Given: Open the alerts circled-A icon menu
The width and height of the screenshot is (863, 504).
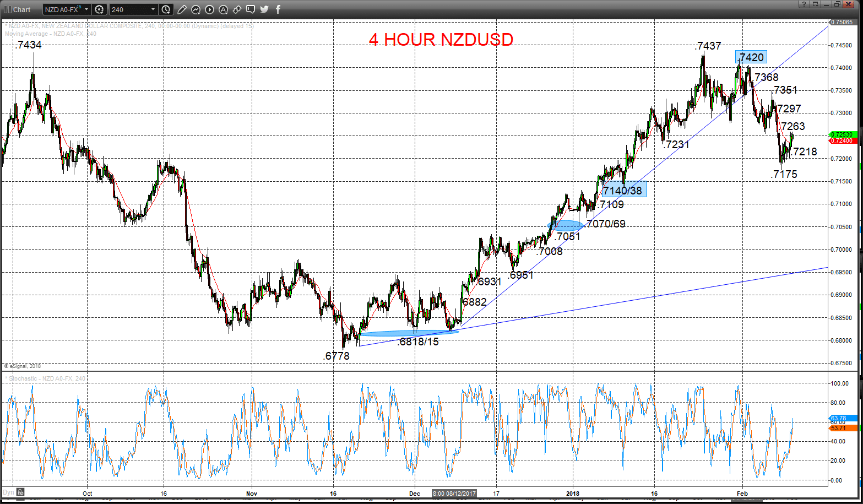Looking at the screenshot, I should [223, 9].
